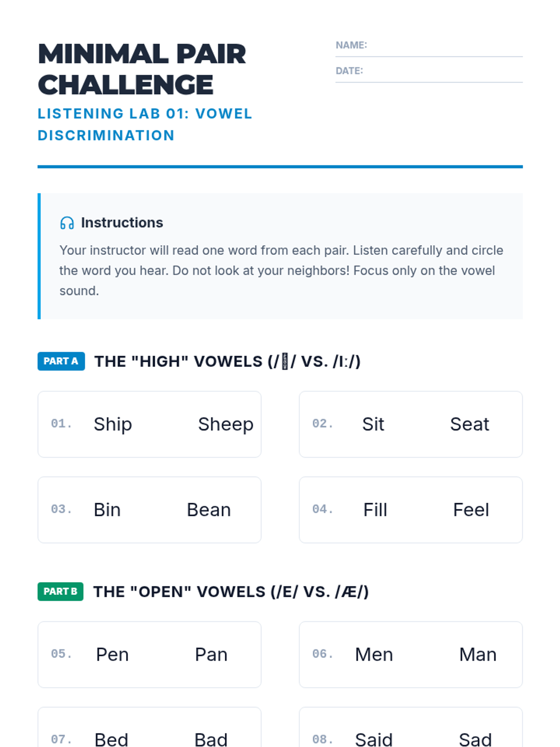Screen dimensions: 560x747
Task: Click the blue PART A badge
Action: click(x=61, y=361)
